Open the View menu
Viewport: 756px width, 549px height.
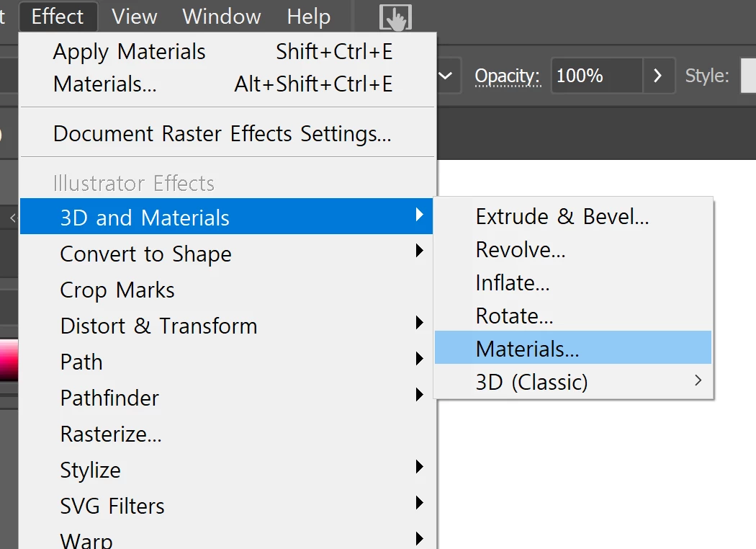[x=134, y=17]
